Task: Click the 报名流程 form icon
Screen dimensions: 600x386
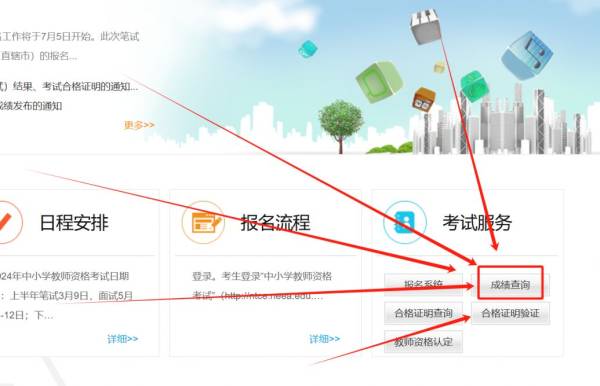Action: (x=203, y=222)
